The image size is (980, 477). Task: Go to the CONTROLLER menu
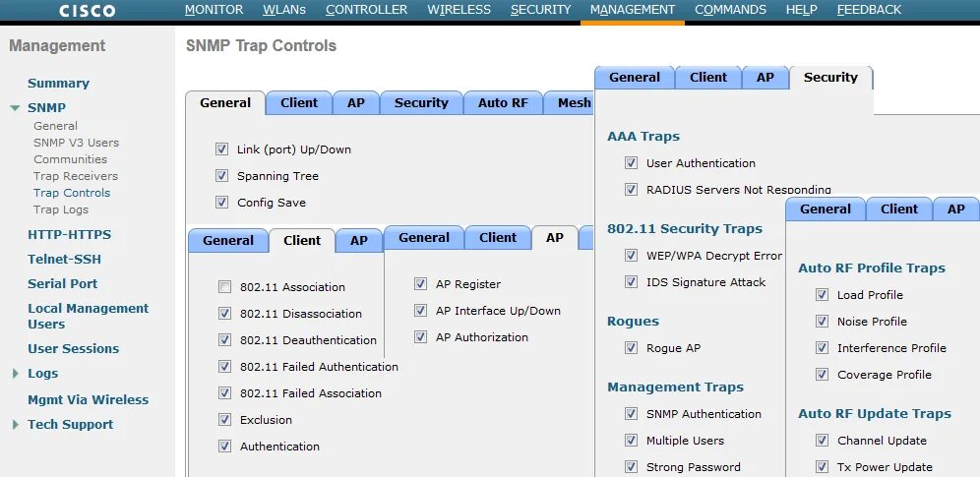pyautogui.click(x=366, y=10)
